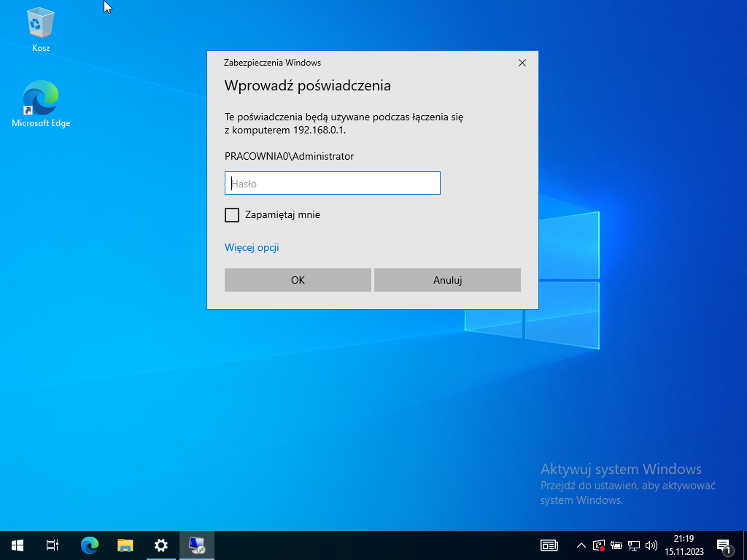Launch Microsoft Edge from the taskbar

coord(90,545)
